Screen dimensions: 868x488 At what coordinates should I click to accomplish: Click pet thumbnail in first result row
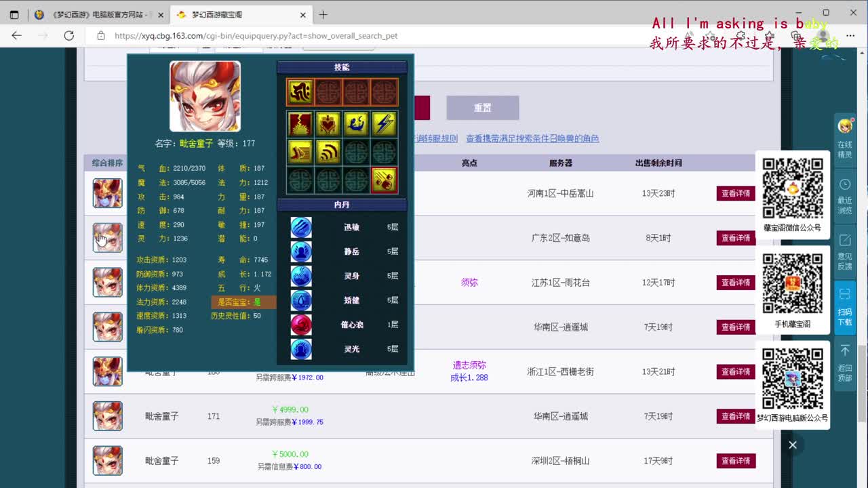click(x=108, y=193)
